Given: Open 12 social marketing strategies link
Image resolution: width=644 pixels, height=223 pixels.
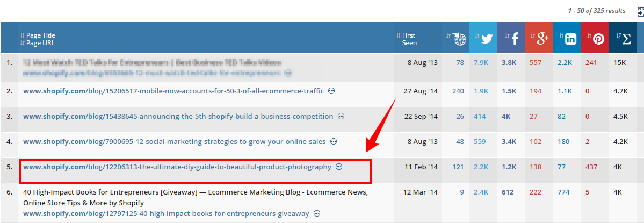Looking at the screenshot, I should [x=174, y=142].
